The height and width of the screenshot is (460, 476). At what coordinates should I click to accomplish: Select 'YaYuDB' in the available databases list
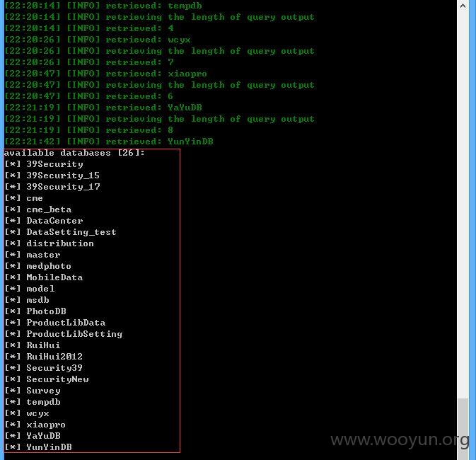(33, 436)
